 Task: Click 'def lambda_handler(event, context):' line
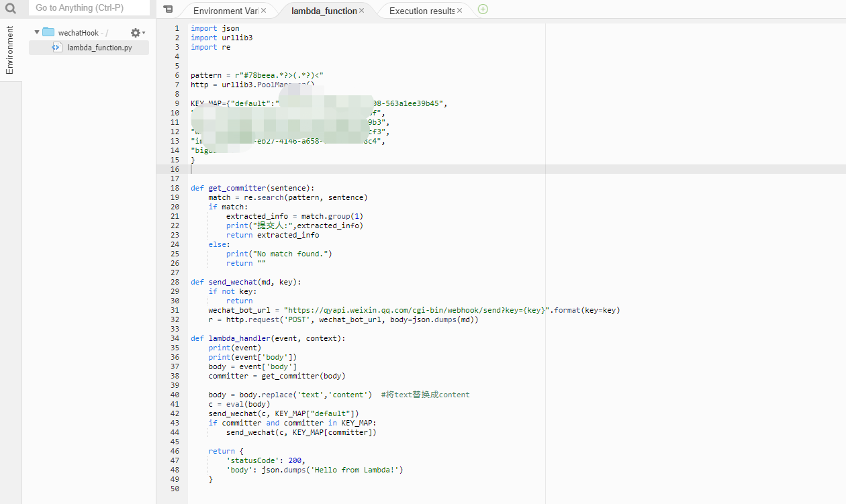268,338
